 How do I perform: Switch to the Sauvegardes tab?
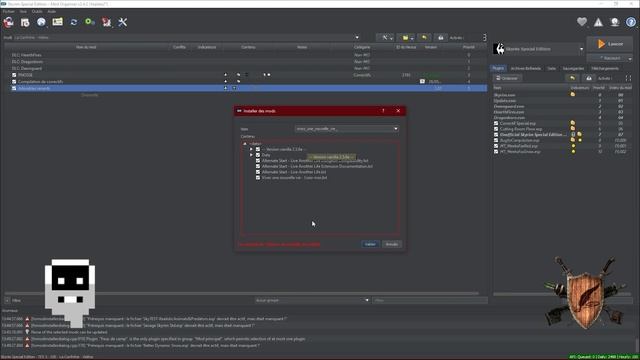(573, 69)
